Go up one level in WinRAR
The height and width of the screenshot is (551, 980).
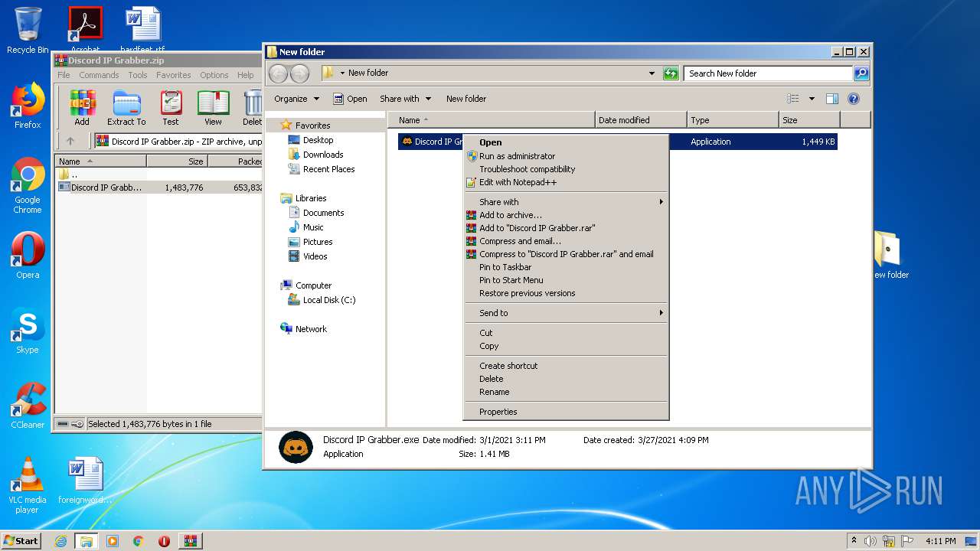(x=70, y=141)
